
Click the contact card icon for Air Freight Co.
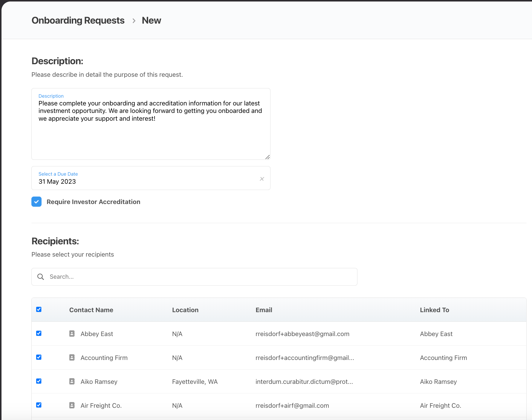coord(72,405)
